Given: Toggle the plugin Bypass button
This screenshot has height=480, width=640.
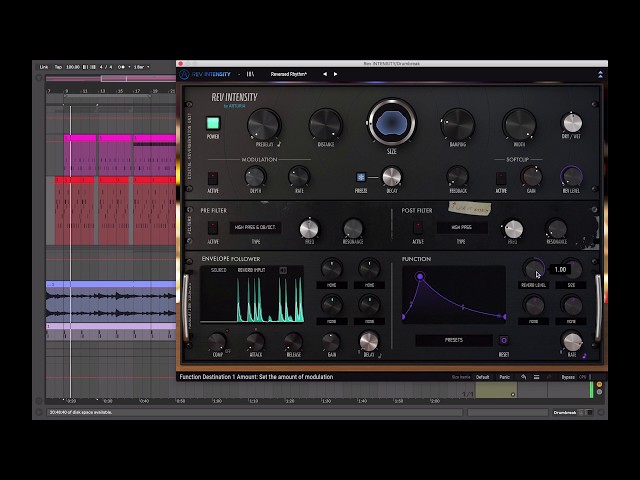Looking at the screenshot, I should 568,377.
